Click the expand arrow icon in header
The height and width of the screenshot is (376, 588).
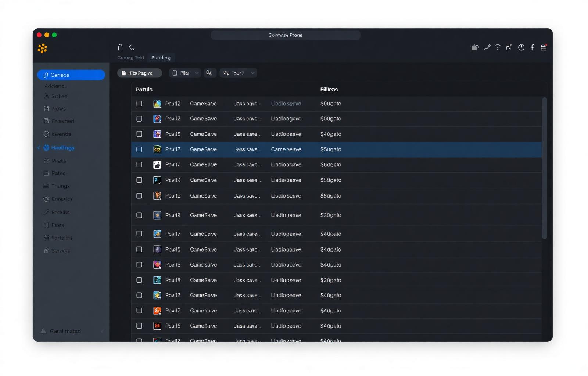[509, 47]
